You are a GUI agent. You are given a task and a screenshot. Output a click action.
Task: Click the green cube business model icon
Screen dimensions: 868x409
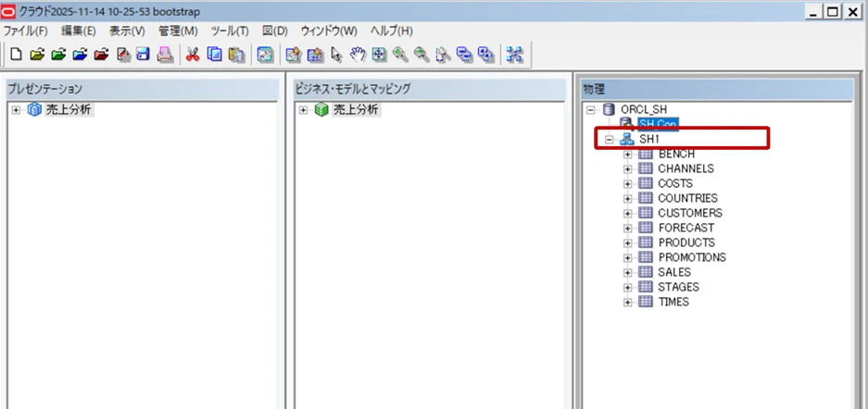(x=321, y=110)
